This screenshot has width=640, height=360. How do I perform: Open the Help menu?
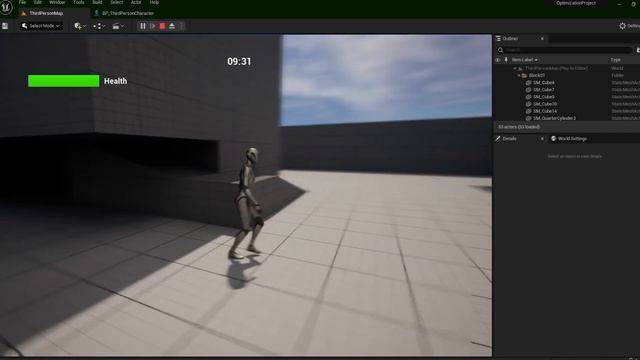pos(154,2)
